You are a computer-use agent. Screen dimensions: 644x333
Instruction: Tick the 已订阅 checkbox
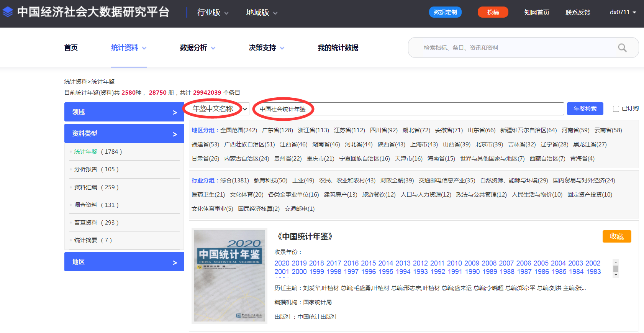point(616,109)
